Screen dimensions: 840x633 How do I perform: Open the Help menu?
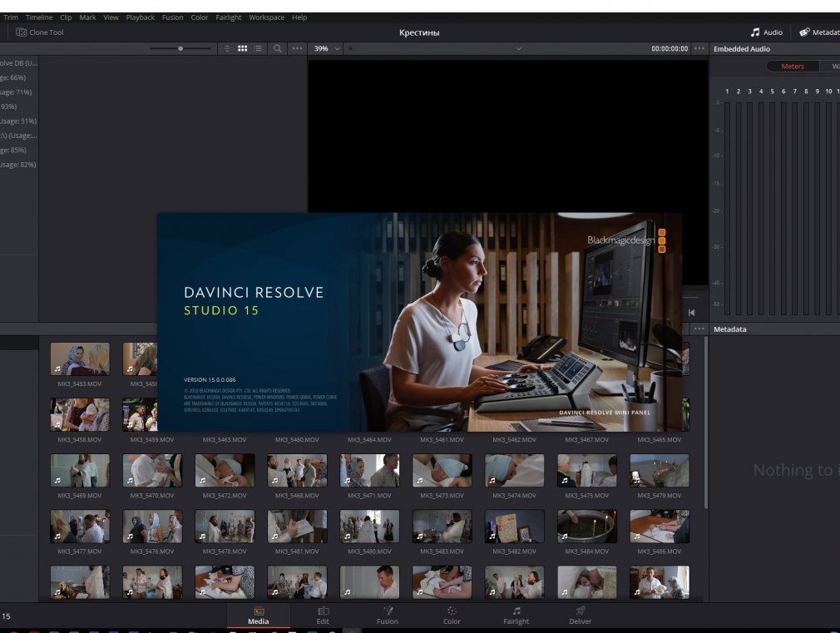click(299, 17)
